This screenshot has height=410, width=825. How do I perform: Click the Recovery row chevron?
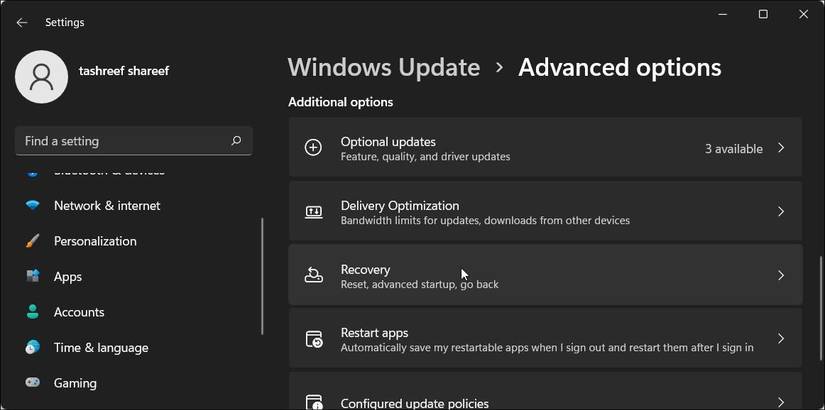781,275
